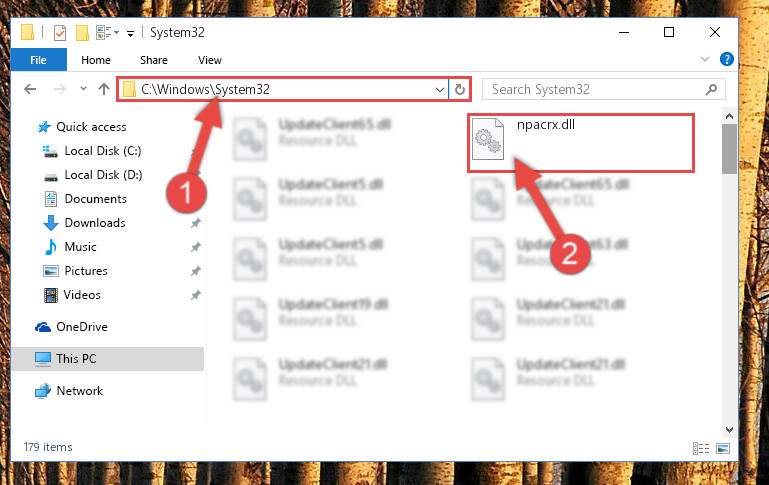Open Local Disk (C:) in sidebar

pyautogui.click(x=103, y=151)
